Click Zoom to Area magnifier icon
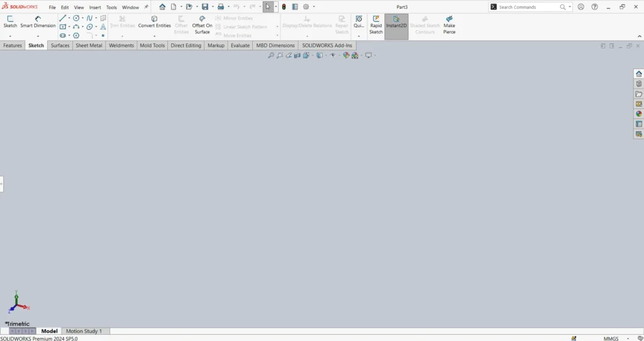 [280, 55]
